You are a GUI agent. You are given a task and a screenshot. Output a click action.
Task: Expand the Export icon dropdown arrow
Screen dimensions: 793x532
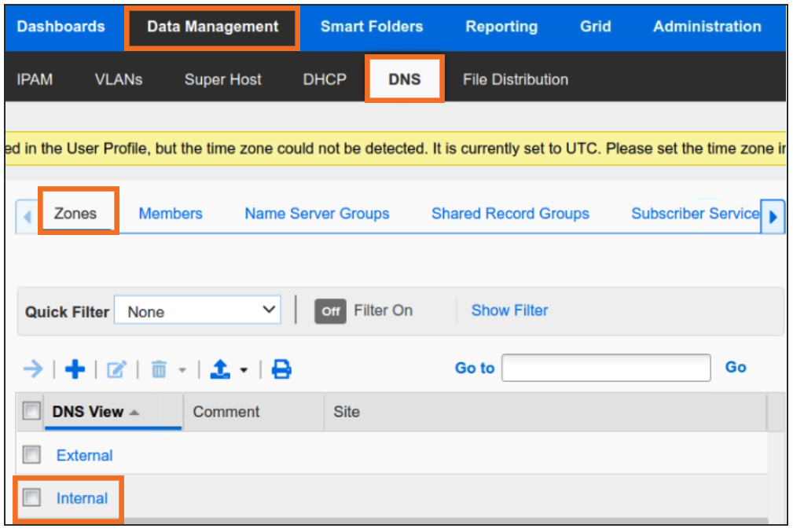(244, 369)
